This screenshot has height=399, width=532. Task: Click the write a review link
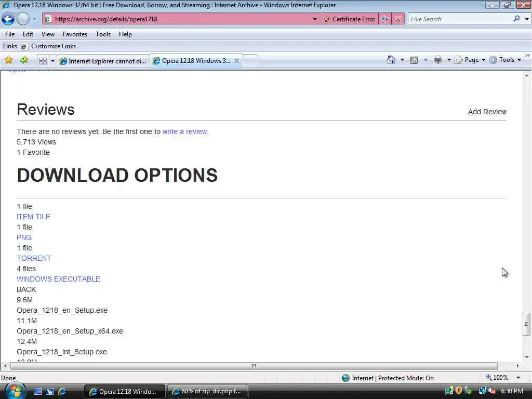[185, 131]
